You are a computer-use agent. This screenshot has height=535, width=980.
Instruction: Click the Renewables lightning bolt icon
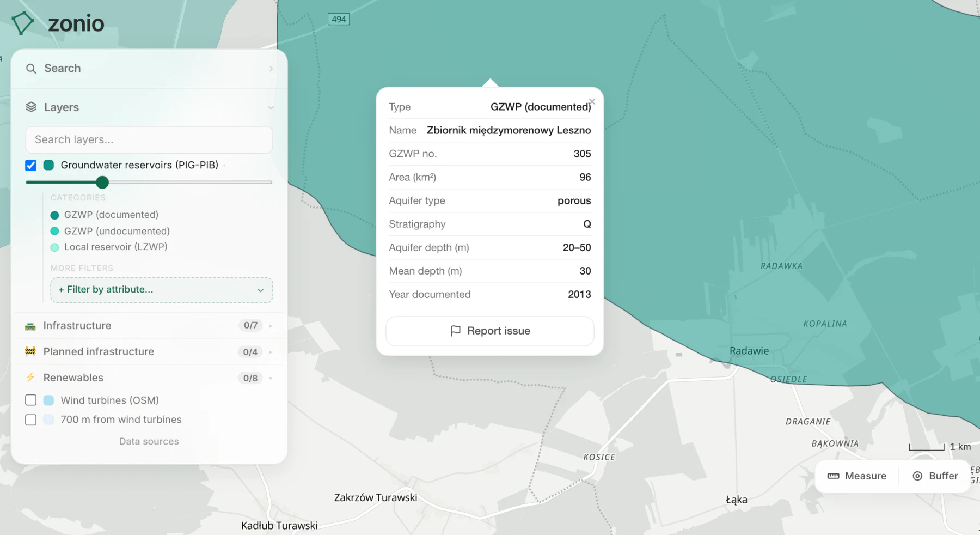pos(30,378)
